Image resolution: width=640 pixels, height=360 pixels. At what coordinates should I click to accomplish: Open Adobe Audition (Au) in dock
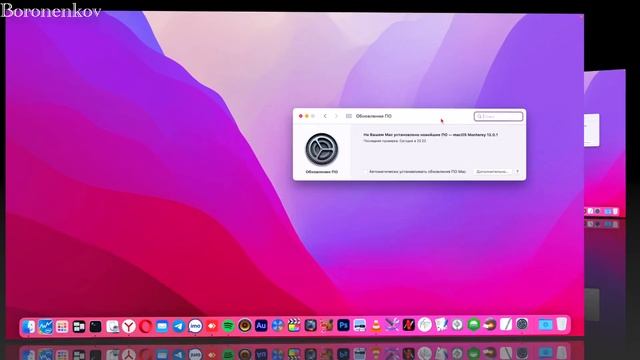point(261,326)
